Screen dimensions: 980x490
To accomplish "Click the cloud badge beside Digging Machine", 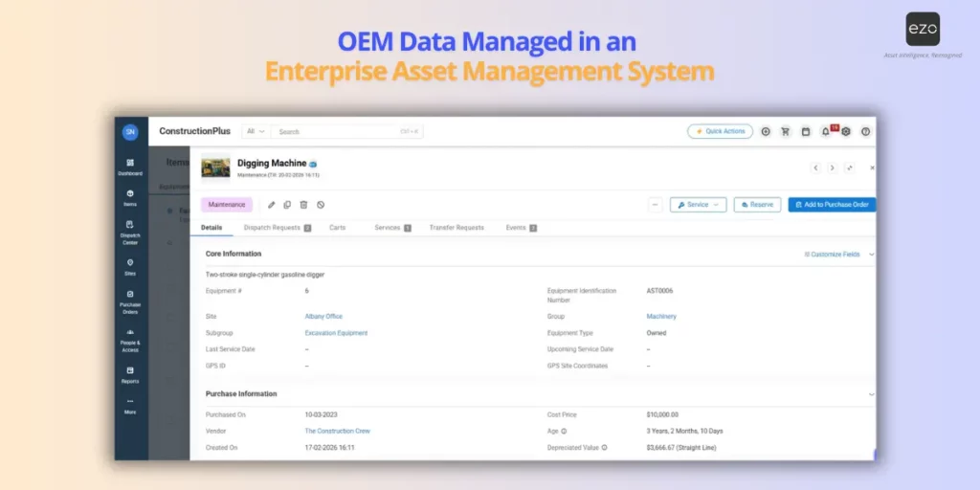I will [x=313, y=165].
